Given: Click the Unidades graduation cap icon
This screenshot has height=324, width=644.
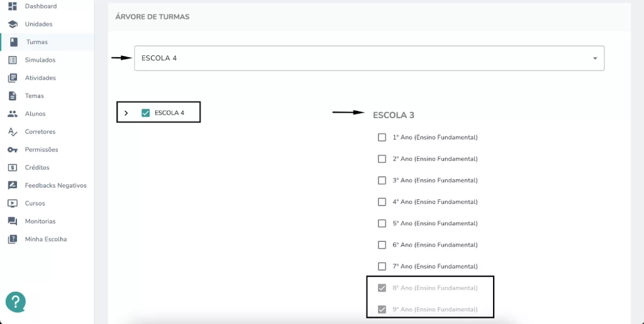Looking at the screenshot, I should point(13,25).
